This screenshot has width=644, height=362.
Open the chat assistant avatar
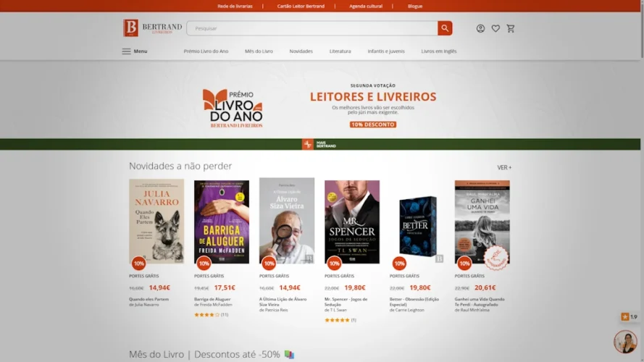625,342
